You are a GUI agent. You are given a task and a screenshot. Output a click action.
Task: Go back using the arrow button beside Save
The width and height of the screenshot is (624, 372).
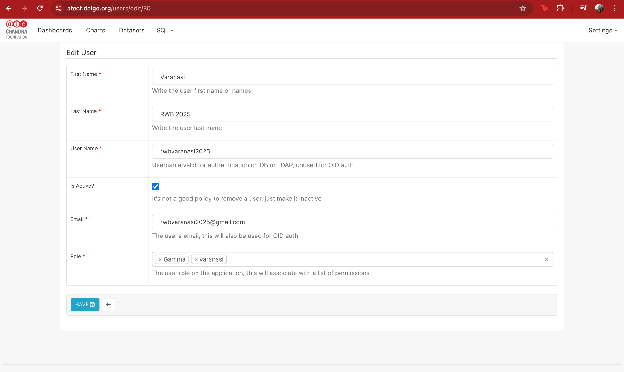click(108, 304)
